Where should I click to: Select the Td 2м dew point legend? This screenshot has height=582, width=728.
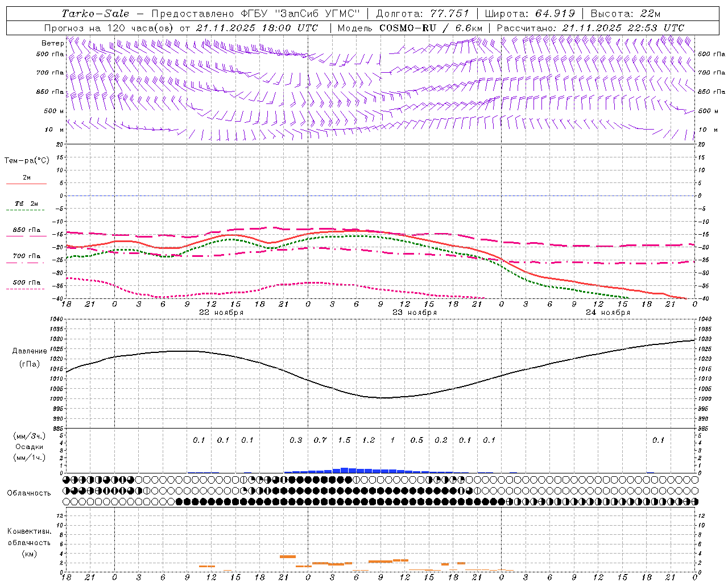26,206
